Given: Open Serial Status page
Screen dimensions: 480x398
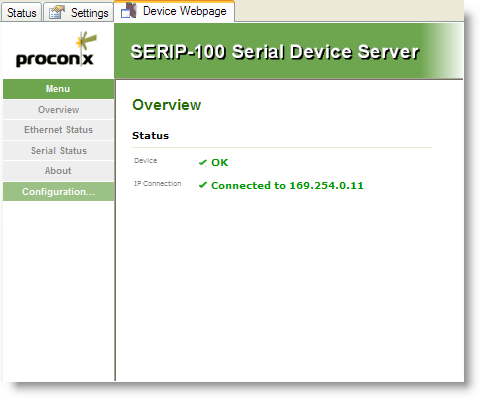Looking at the screenshot, I should pyautogui.click(x=58, y=151).
